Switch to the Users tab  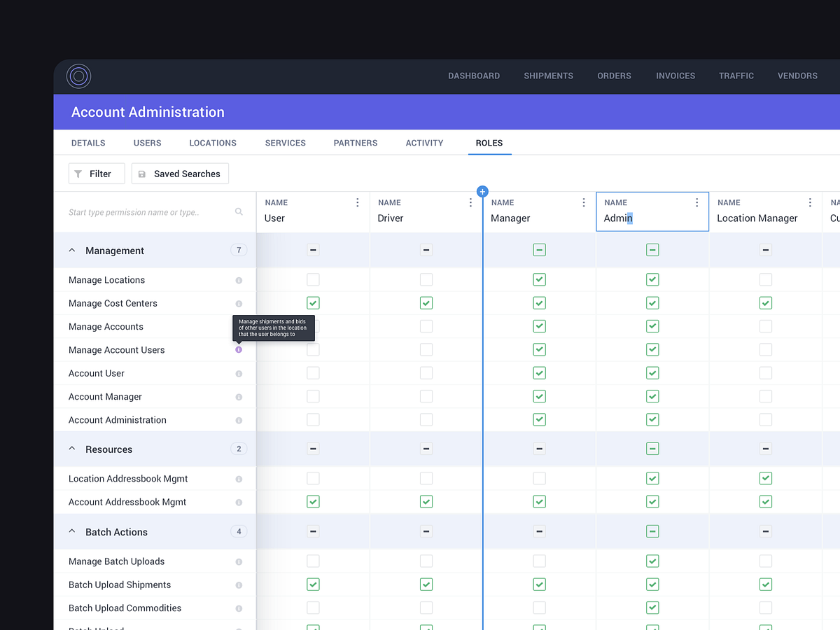click(147, 143)
